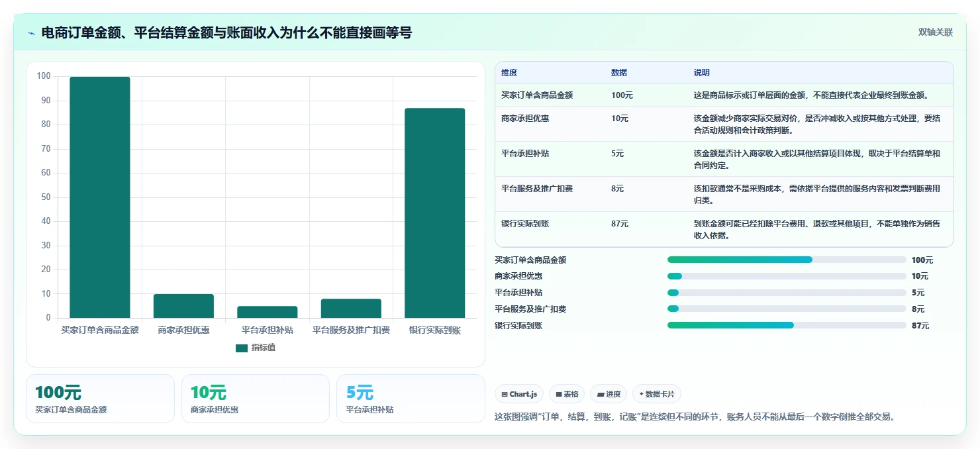This screenshot has width=980, height=449.
Task: Click the 买家订单含商品金额 x-axis label
Action: tap(100, 330)
